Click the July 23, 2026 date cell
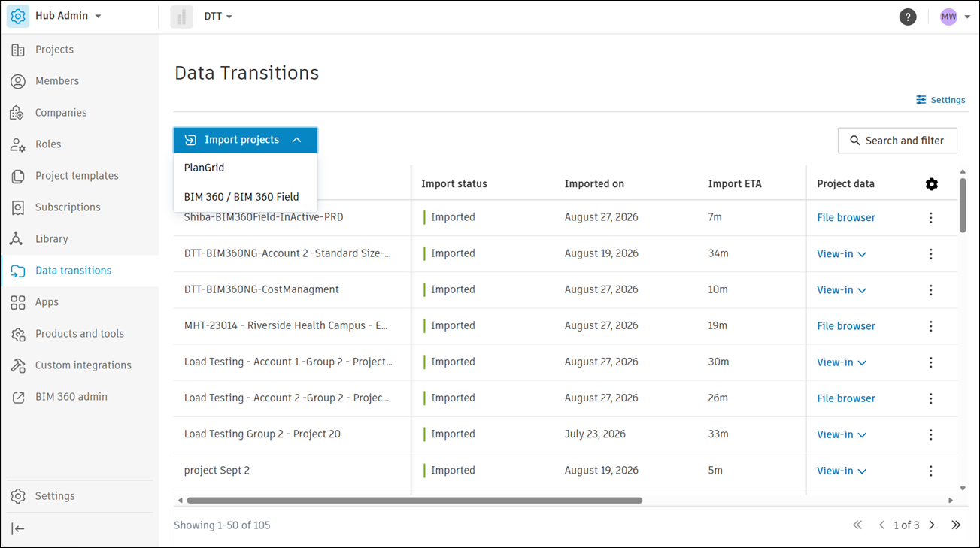This screenshot has height=548, width=980. [595, 434]
